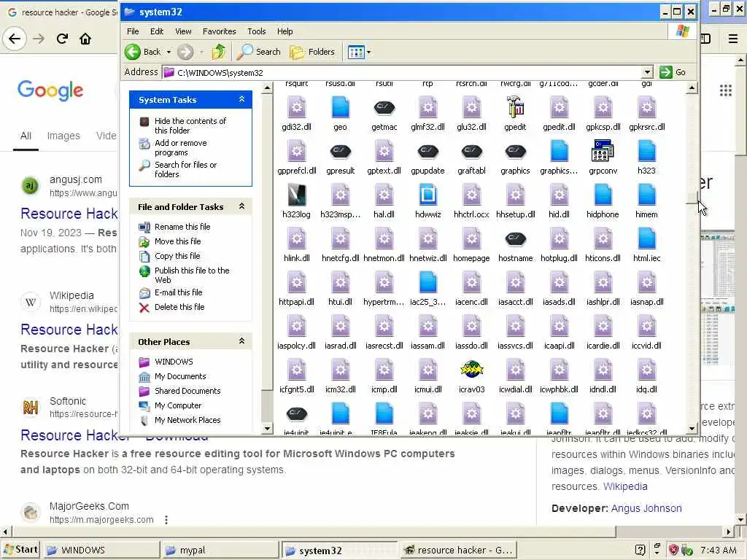Image resolution: width=747 pixels, height=560 pixels.
Task: Open the Views dropdown arrow
Action: pos(368,52)
